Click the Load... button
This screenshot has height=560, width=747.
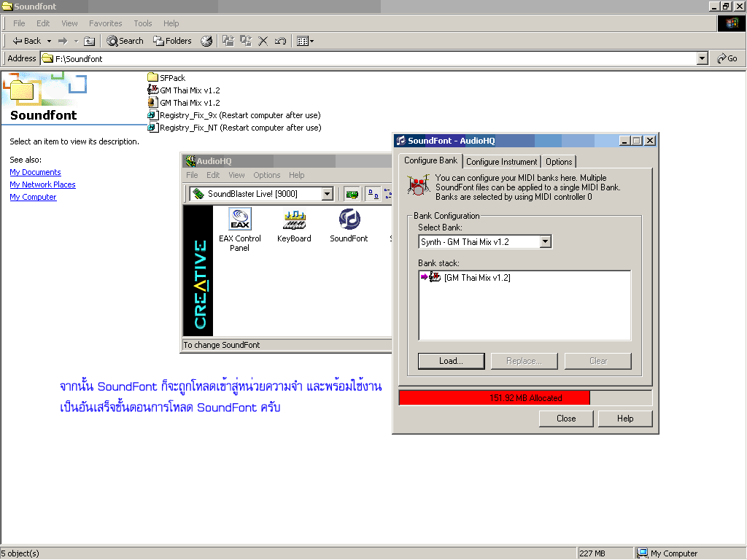(451, 361)
